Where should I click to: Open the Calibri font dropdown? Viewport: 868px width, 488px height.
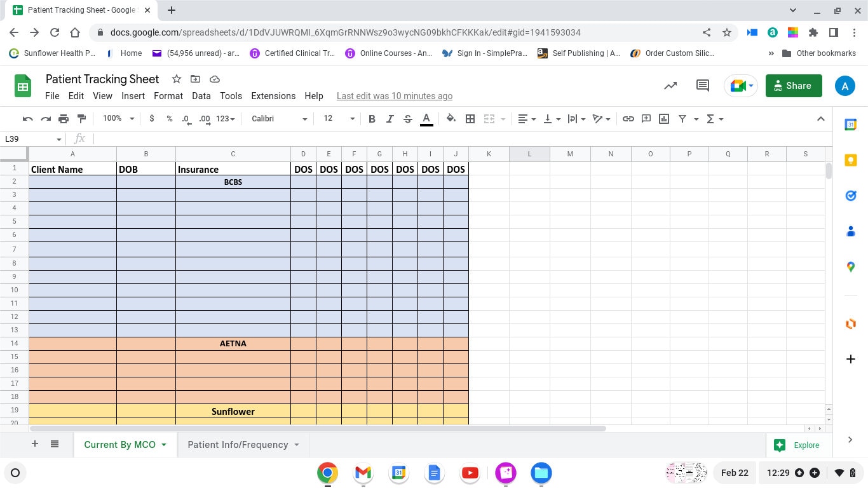[x=279, y=119]
